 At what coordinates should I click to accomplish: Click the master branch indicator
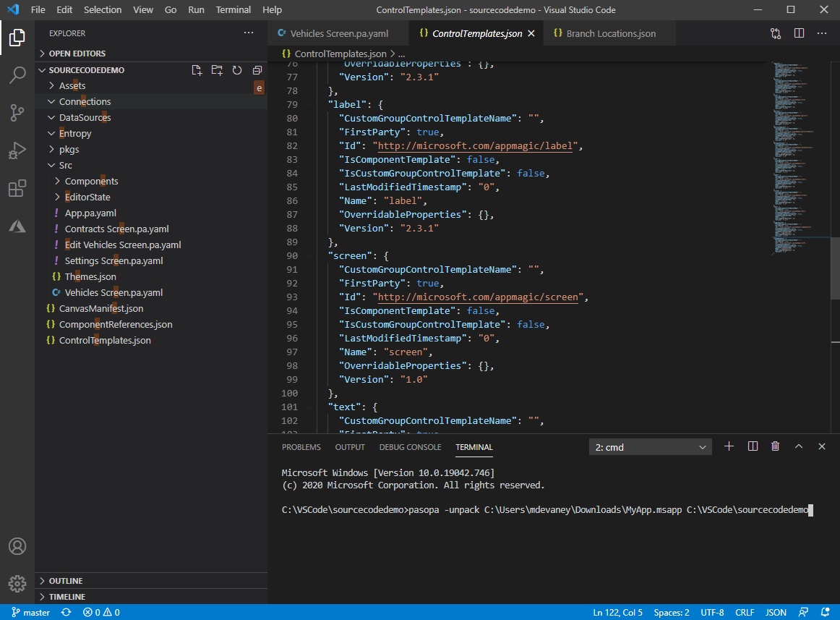[30, 612]
